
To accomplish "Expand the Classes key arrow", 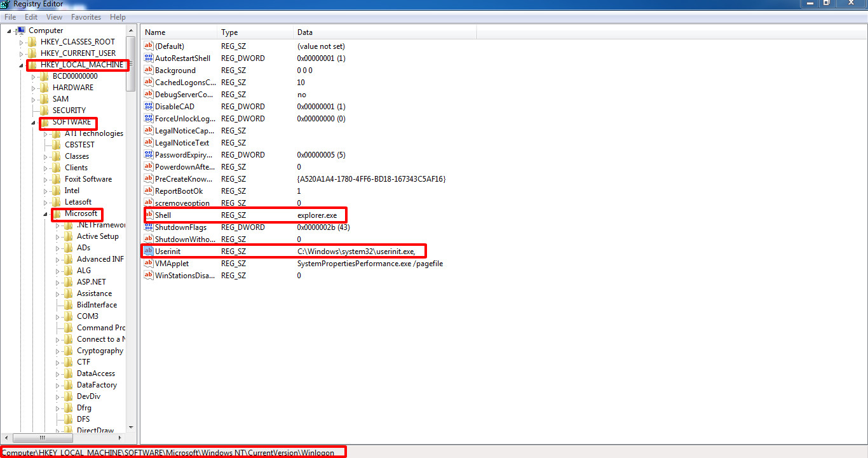I will (45, 157).
